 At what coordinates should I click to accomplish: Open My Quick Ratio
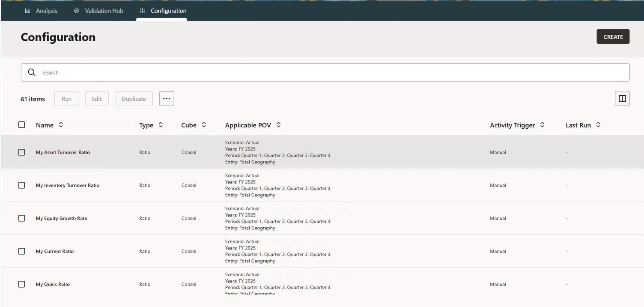(x=53, y=284)
